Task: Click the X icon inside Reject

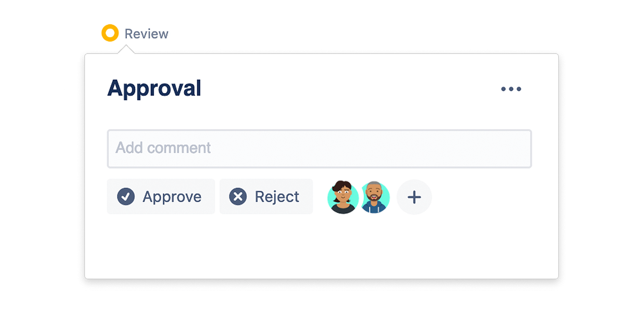Action: (238, 197)
